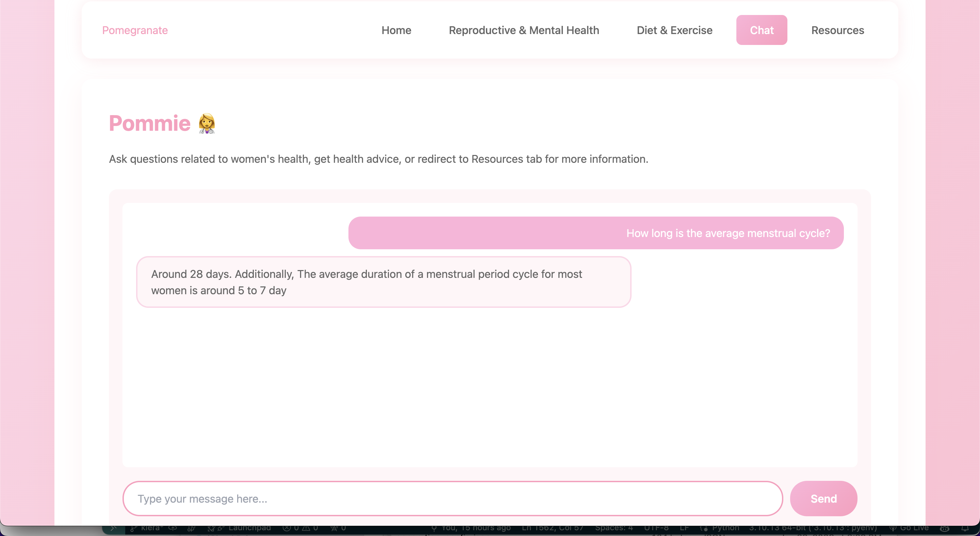Viewport: 980px width, 536px height.
Task: Go to the Home page
Action: 396,30
